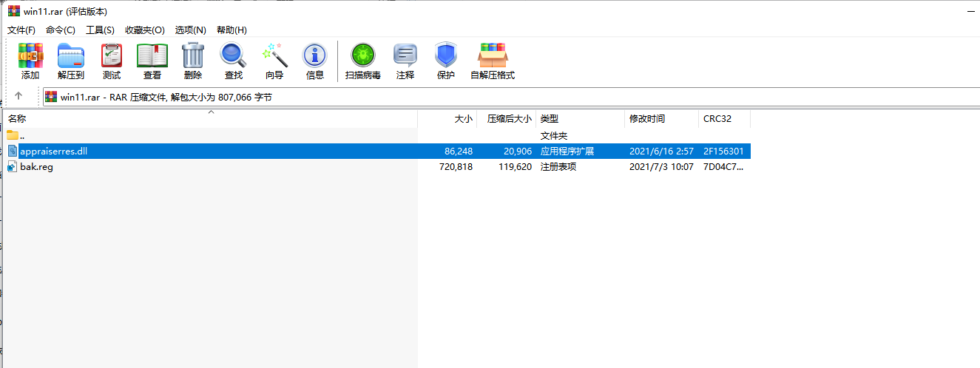Open the 选项(N) menu
Image resolution: width=980 pixels, height=368 pixels.
pos(190,30)
